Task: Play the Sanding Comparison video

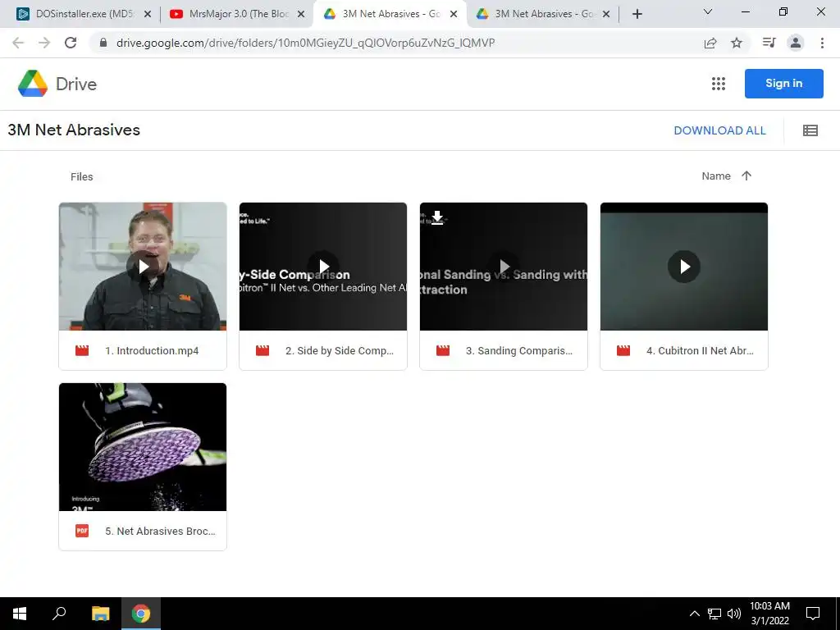Action: [504, 267]
